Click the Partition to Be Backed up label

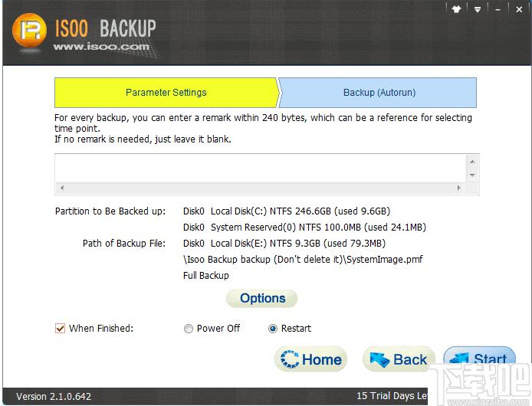click(x=110, y=211)
